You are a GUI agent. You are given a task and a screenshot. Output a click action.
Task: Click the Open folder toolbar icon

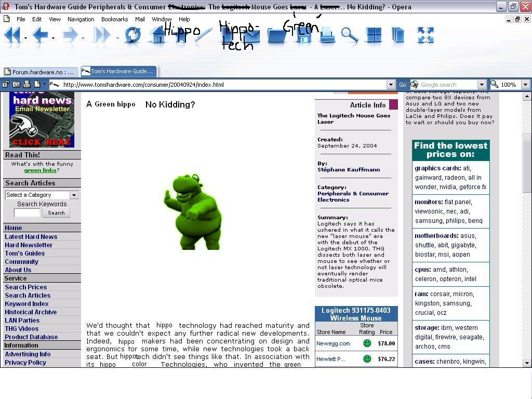[277, 35]
